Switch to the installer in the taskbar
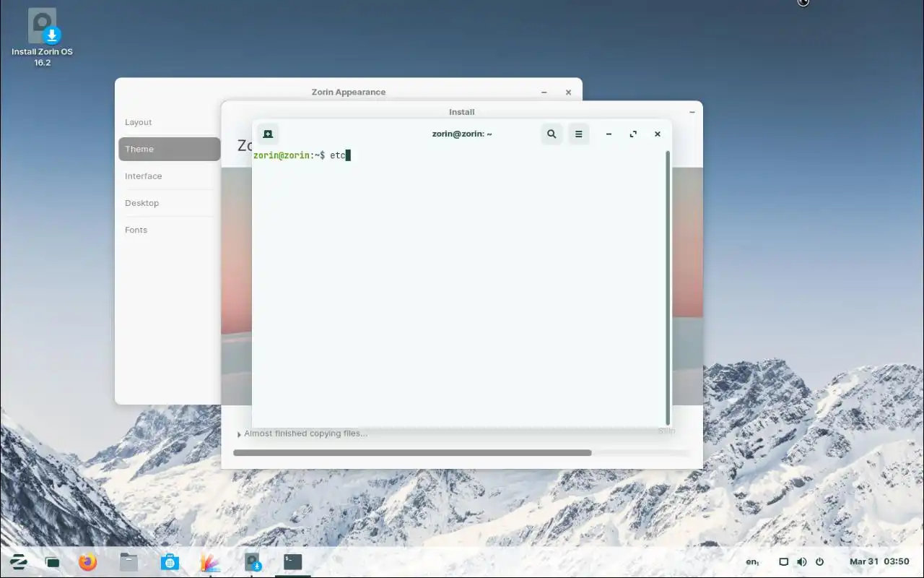 click(x=252, y=562)
